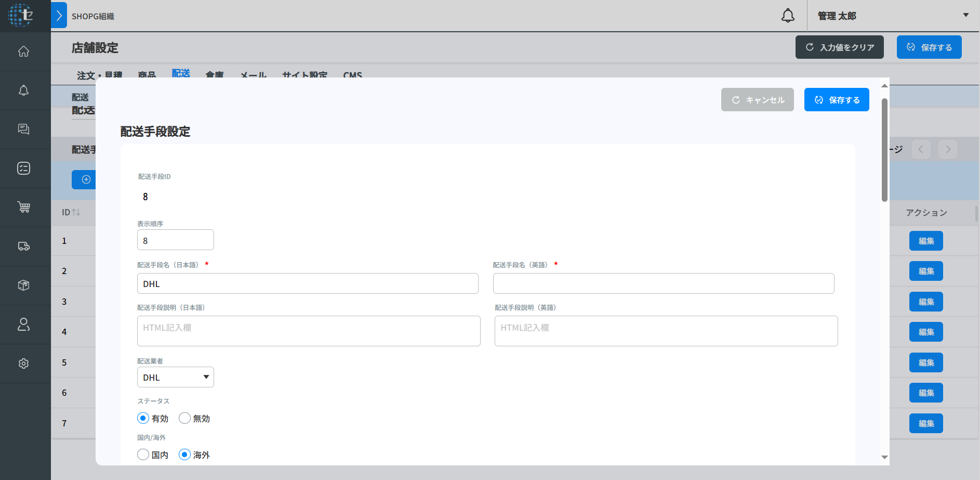Open sidebar notifications bell icon
980x480 pixels.
[x=23, y=90]
